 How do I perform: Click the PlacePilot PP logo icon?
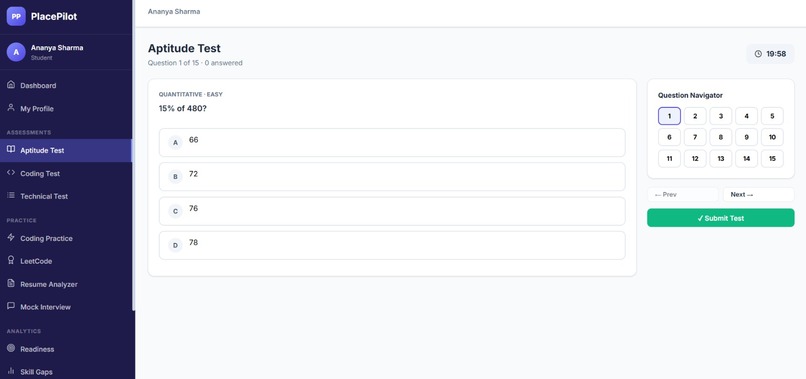point(16,16)
